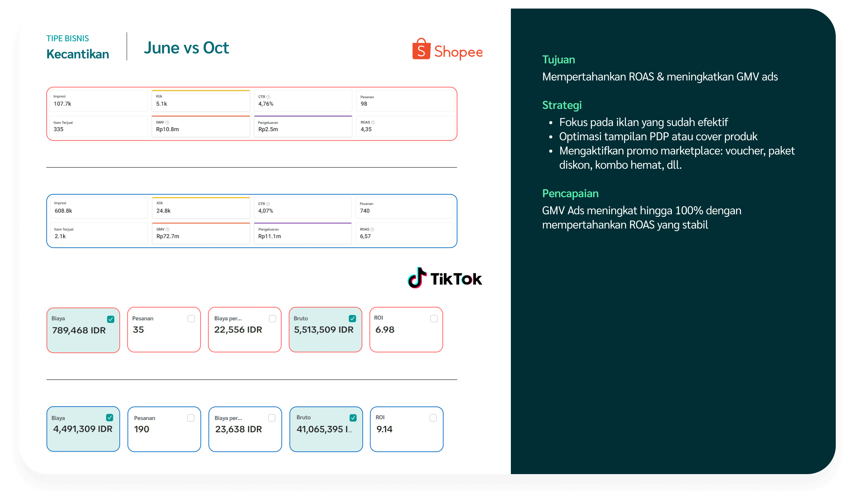Click help icon next to CTR 4,76%

tap(269, 97)
